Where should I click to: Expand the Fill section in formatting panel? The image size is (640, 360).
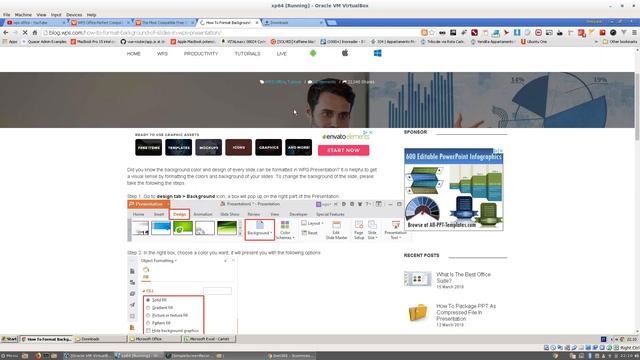tap(148, 291)
